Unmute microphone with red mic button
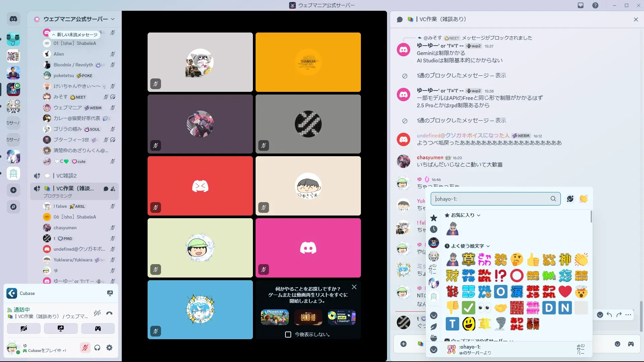This screenshot has height=362, width=644. [x=85, y=348]
